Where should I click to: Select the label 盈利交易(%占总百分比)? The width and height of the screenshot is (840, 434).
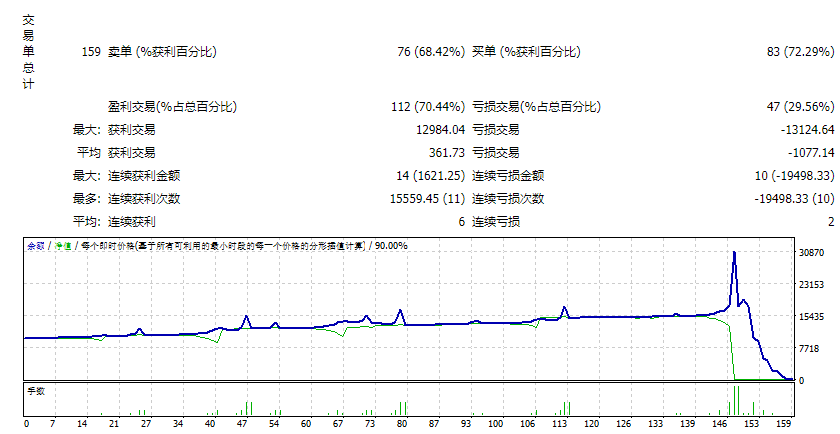[x=172, y=107]
